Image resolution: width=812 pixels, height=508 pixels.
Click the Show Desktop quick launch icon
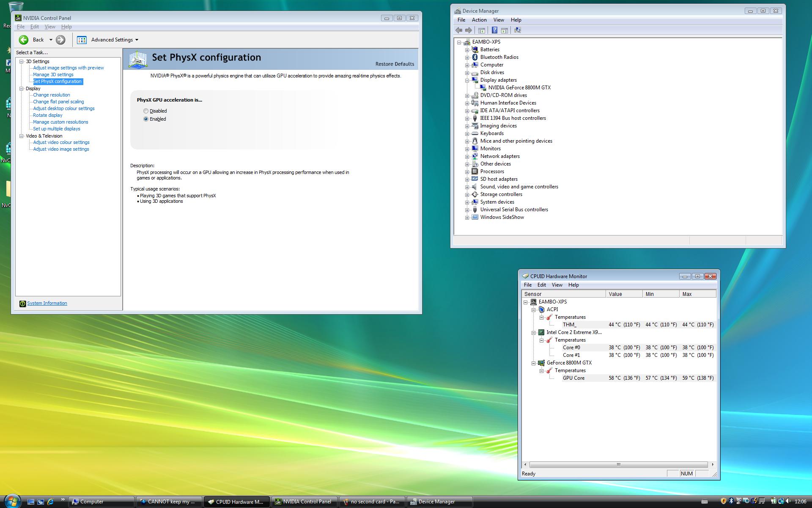pos(30,502)
